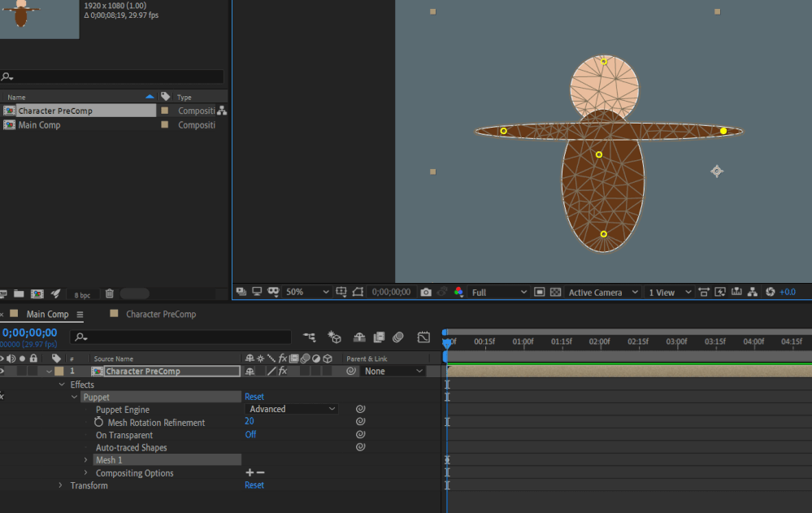Toggle the Motion Blur enable icon in timeline
Screen dimensions: 812x513
398,337
